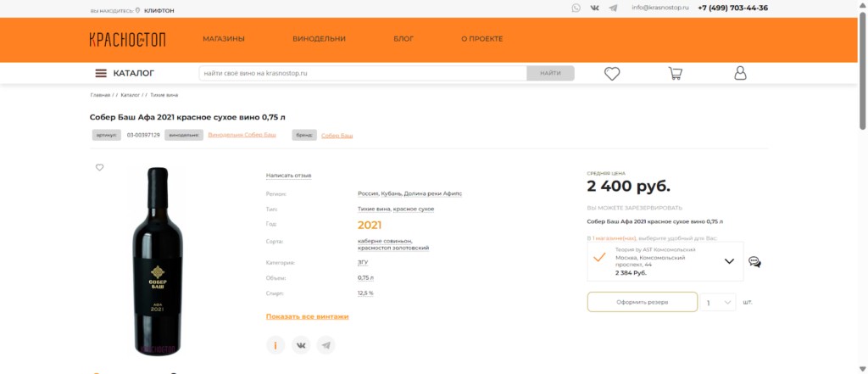
Task: Add wine to favorites via small heart
Action: [x=99, y=168]
